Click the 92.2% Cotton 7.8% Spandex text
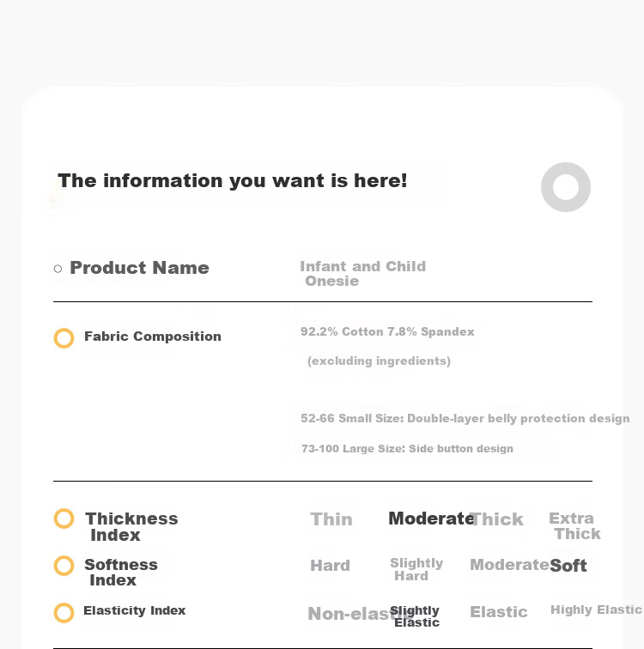The image size is (644, 649). click(387, 331)
